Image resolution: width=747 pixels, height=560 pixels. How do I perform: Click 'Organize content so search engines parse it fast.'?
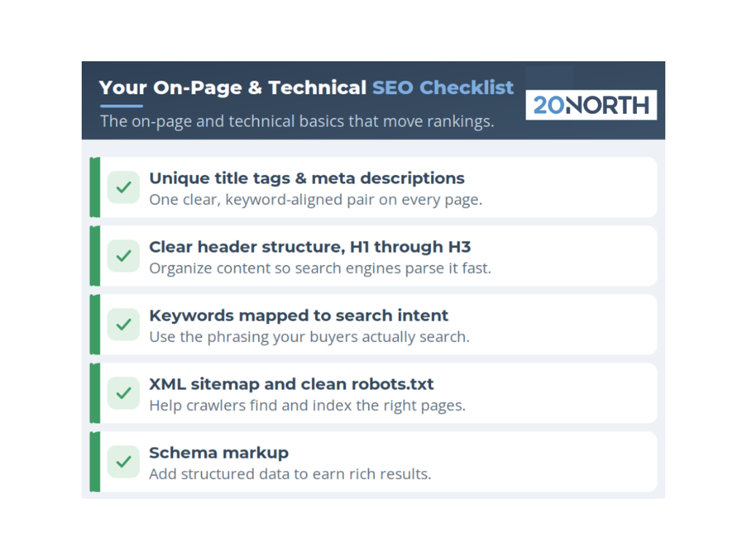pyautogui.click(x=320, y=268)
